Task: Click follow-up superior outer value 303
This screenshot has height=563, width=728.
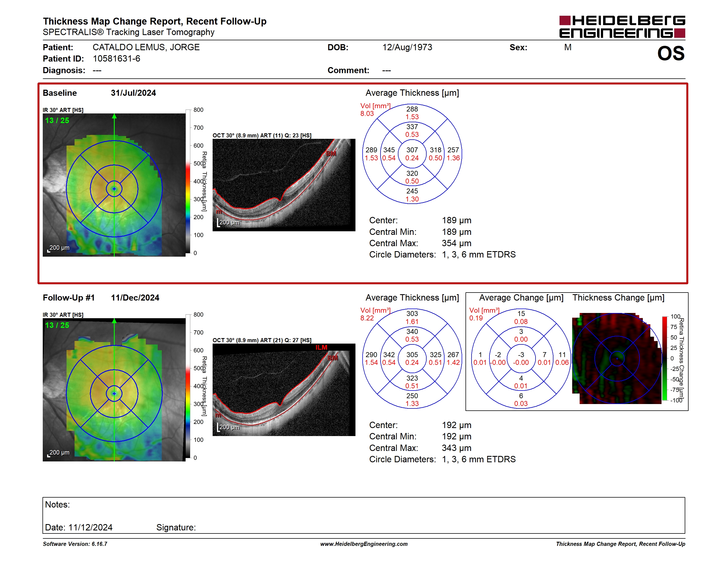Action: tap(412, 314)
